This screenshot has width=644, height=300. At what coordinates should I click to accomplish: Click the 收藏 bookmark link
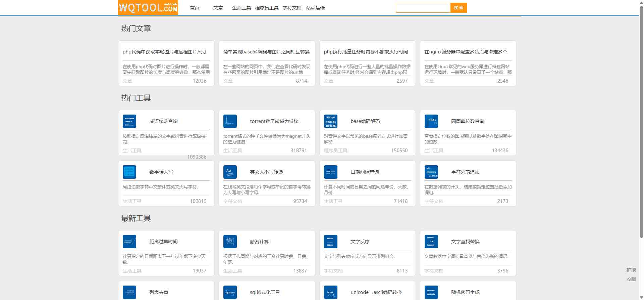pos(631,279)
